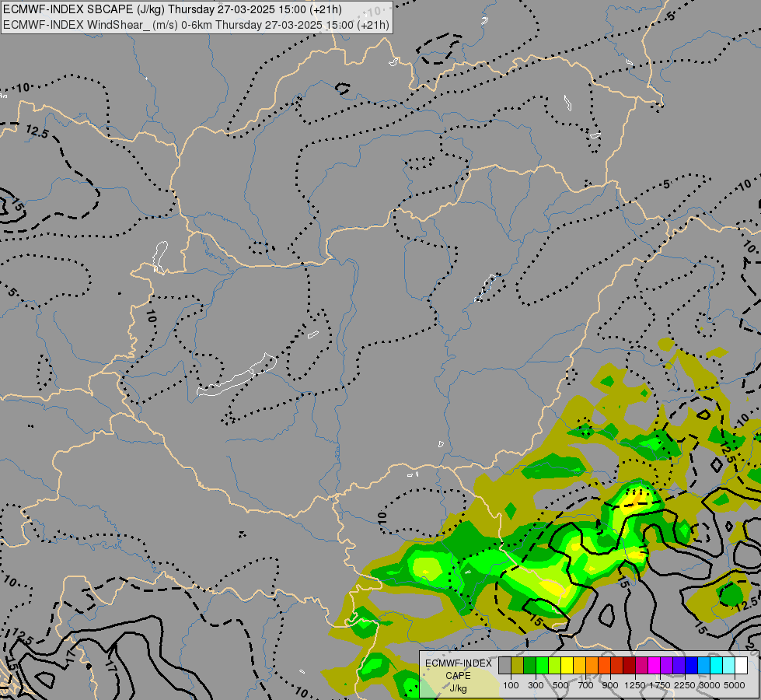This screenshot has width=761, height=700.
Task: Select the indigo swatch left of 2250
Action: (679, 665)
